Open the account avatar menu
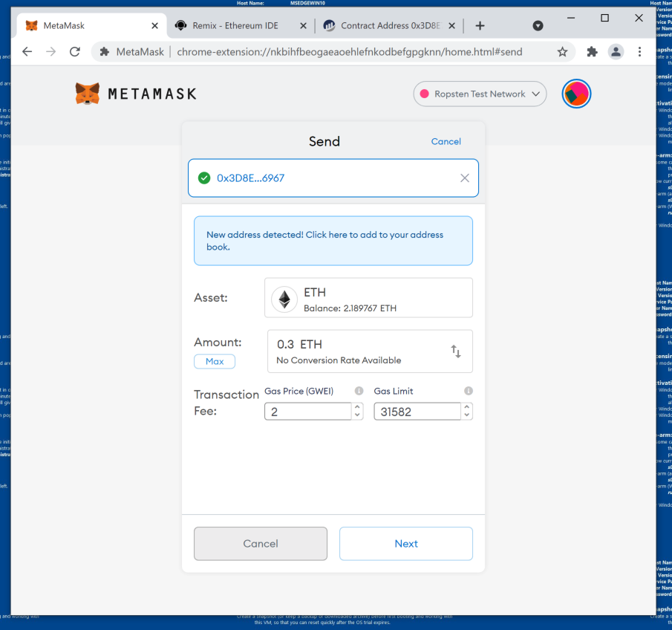 point(576,94)
